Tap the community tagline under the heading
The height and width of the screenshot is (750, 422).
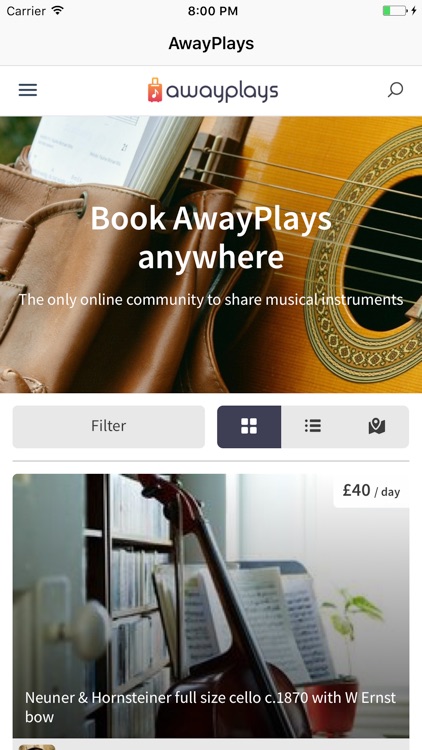click(x=211, y=300)
